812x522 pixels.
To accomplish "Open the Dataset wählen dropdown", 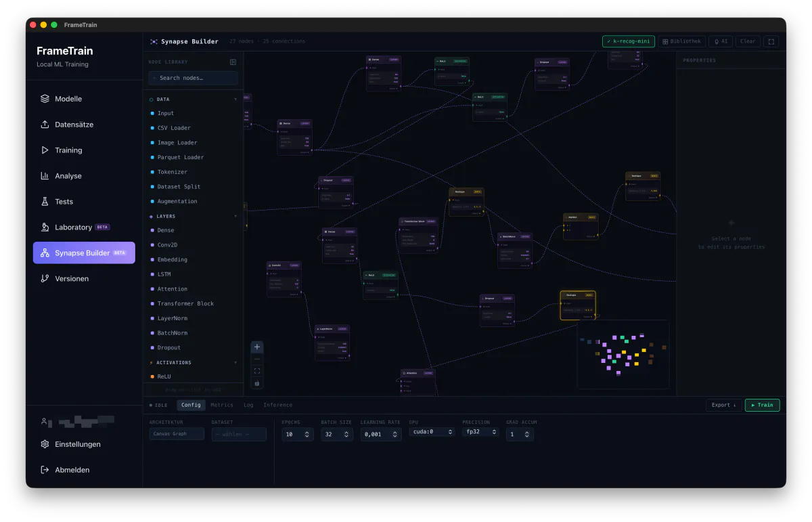I will [x=239, y=434].
